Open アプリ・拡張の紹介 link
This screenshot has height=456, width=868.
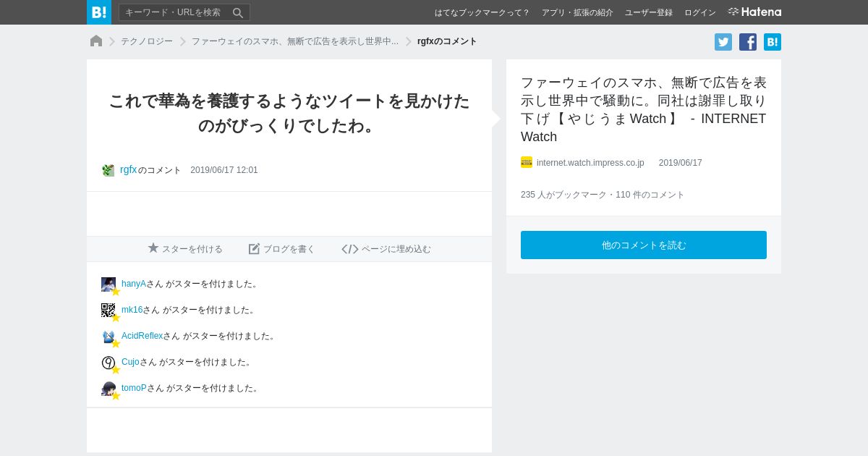pyautogui.click(x=577, y=12)
